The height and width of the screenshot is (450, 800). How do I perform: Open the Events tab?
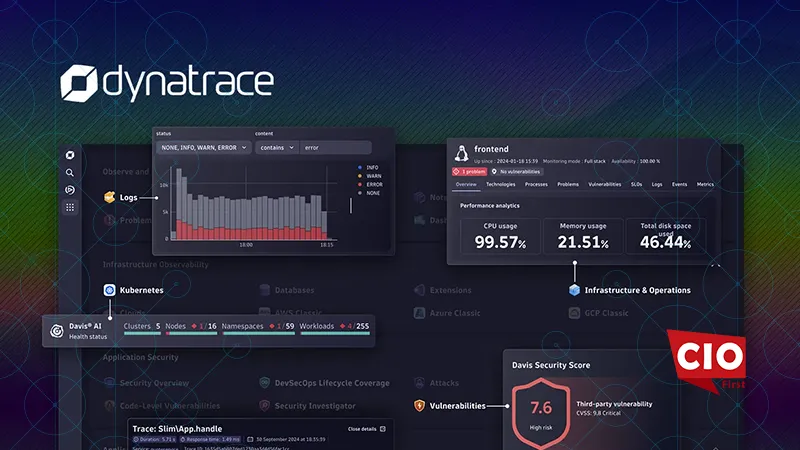click(679, 184)
